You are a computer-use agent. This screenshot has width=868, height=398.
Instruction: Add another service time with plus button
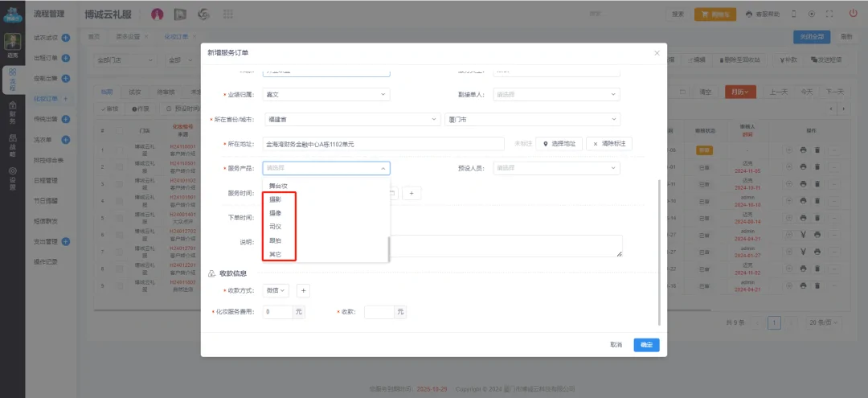coord(411,193)
